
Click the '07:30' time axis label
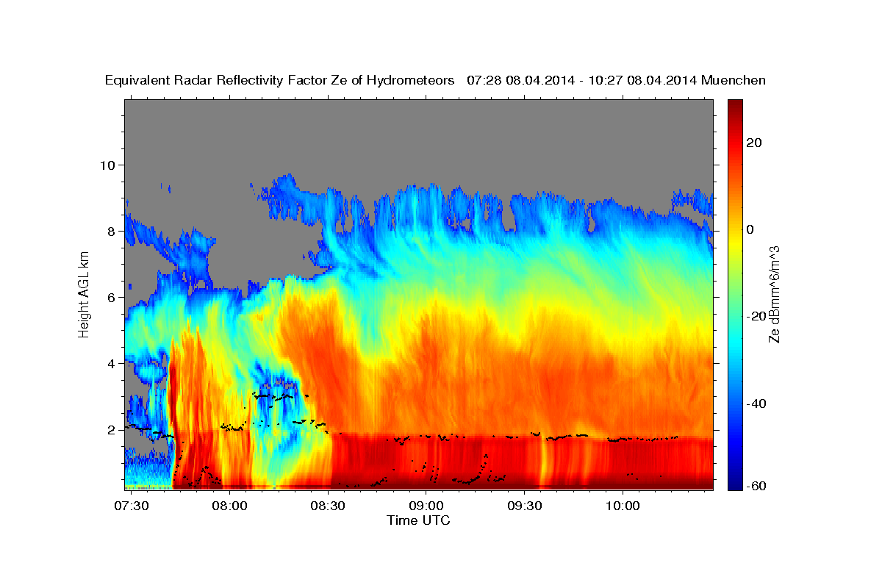click(132, 506)
